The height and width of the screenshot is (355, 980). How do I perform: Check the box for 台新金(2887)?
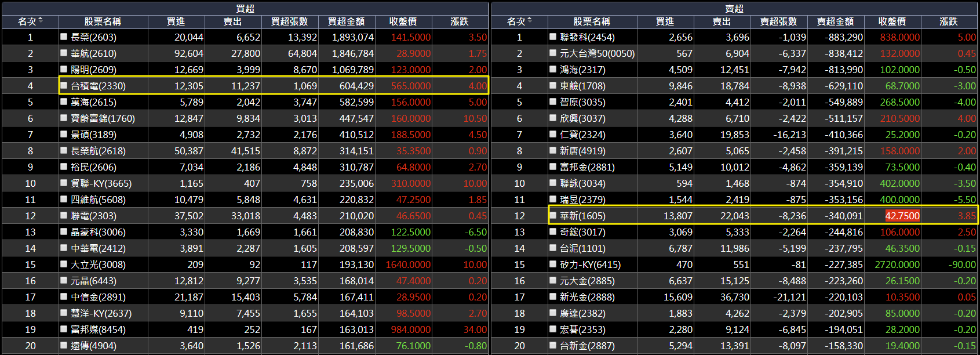(553, 345)
